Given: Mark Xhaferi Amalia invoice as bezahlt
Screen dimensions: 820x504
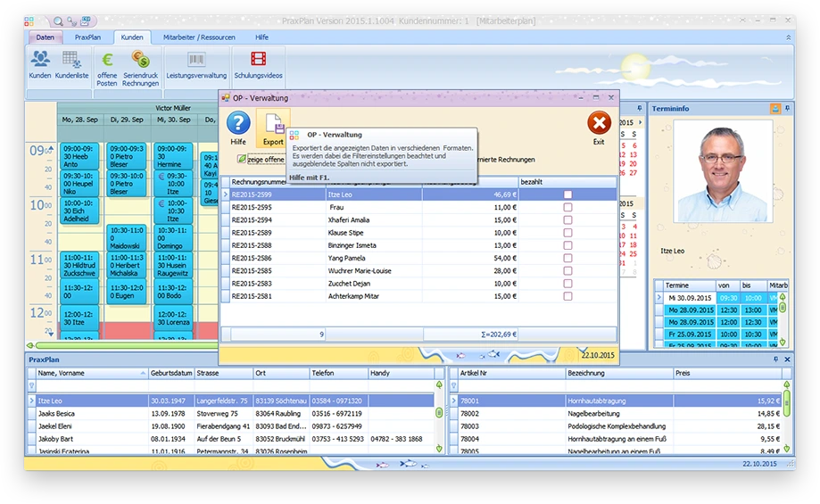Looking at the screenshot, I should 567,219.
